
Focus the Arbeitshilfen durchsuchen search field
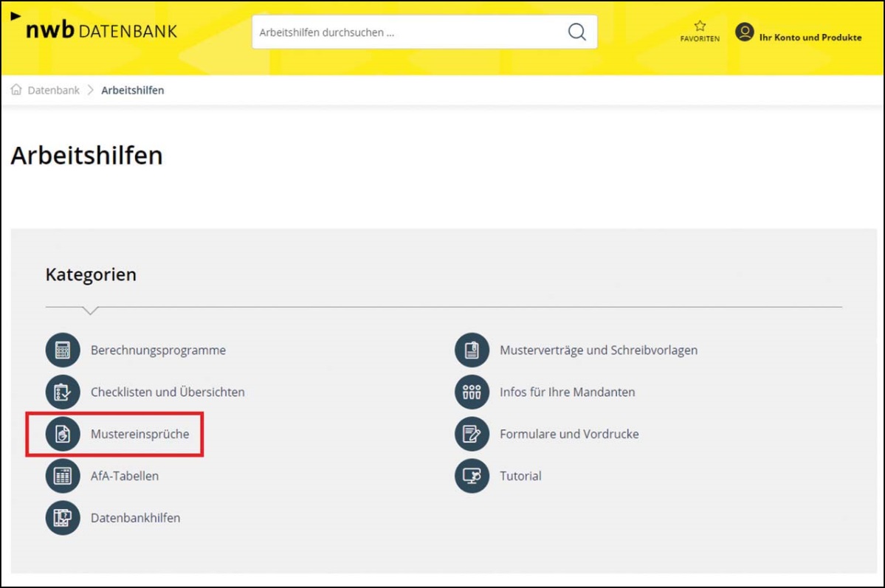(406, 32)
